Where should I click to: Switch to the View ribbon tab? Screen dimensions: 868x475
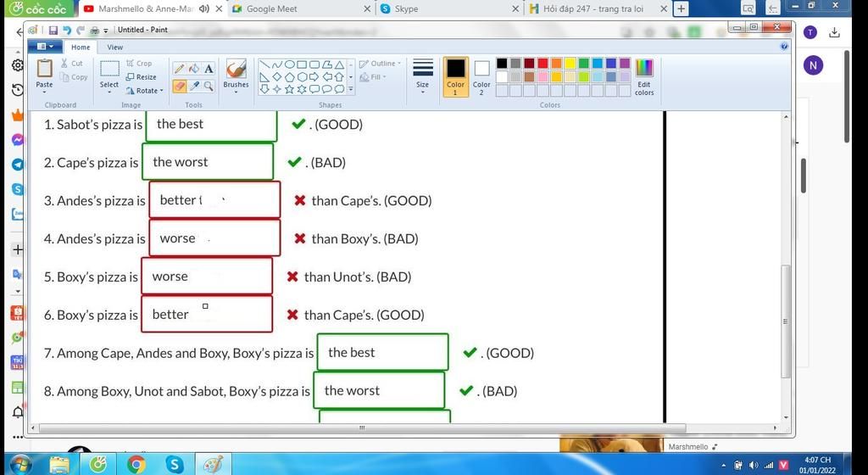pyautogui.click(x=115, y=47)
